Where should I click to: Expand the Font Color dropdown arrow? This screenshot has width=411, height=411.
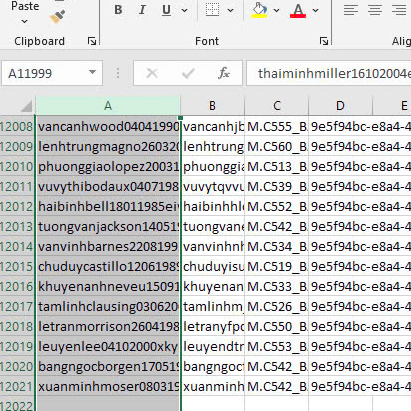click(315, 10)
